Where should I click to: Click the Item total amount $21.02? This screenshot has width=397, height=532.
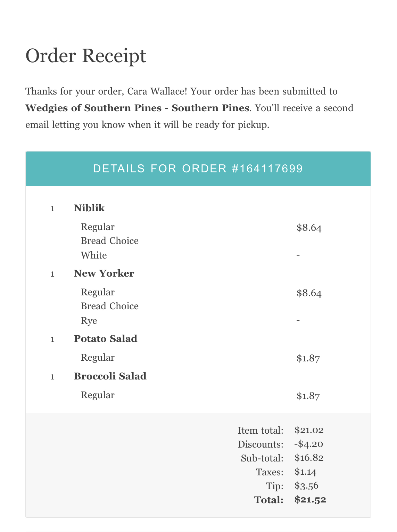coord(309,430)
